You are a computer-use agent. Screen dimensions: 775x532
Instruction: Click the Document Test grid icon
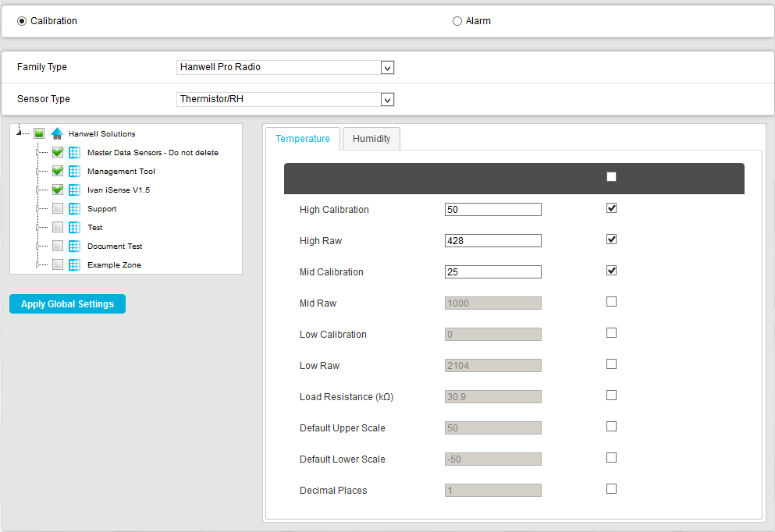click(75, 246)
